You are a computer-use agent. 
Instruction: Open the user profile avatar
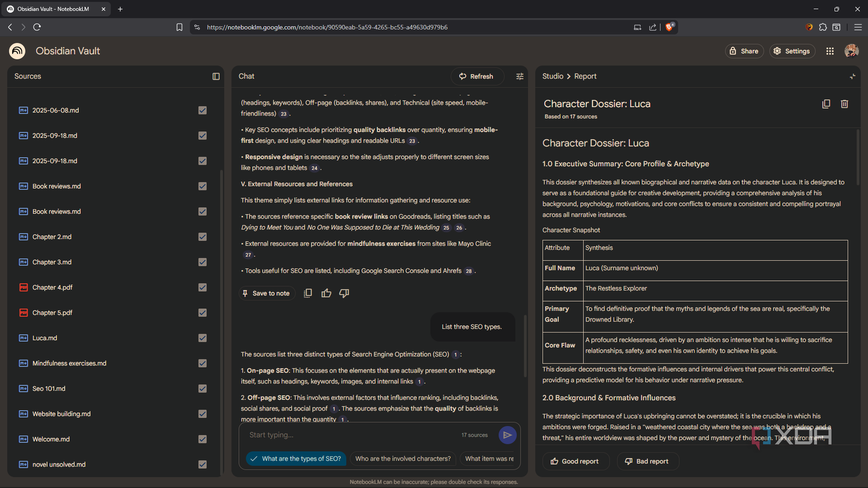pyautogui.click(x=851, y=51)
